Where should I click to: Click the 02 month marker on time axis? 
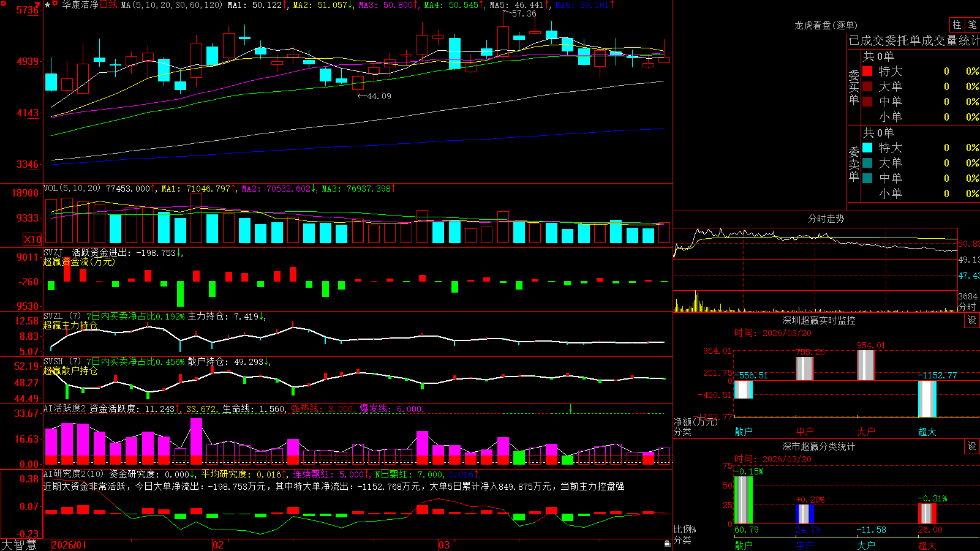tap(218, 545)
